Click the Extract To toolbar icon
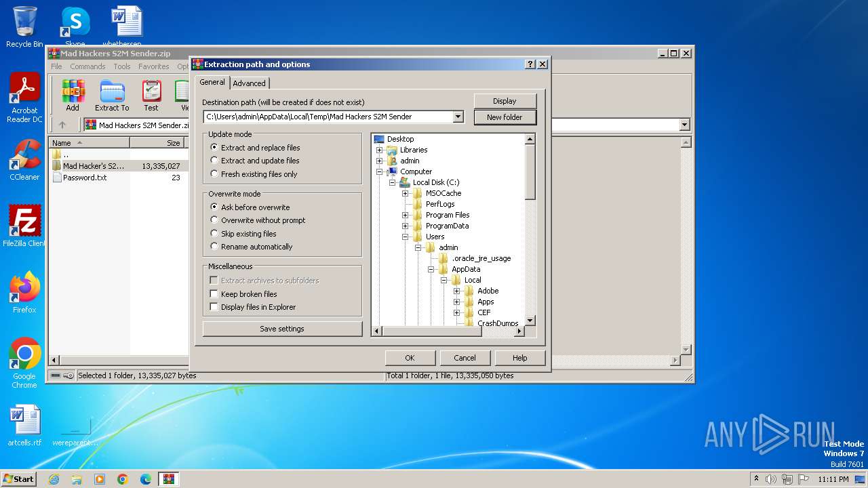 coord(112,96)
